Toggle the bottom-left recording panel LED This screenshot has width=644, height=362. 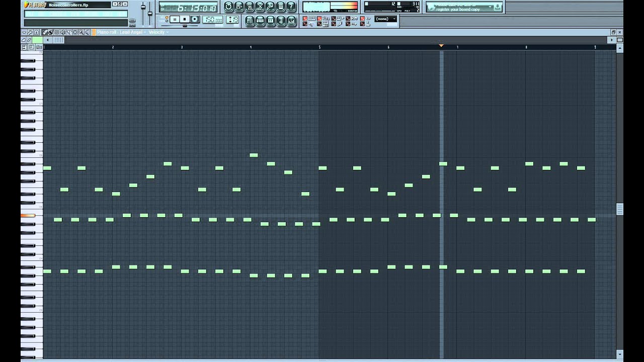[305, 24]
